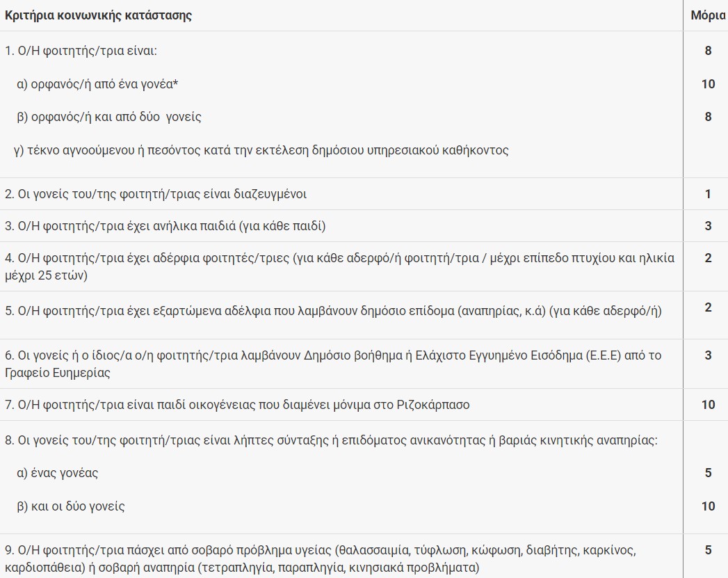Click the "Κριτήρια κοινωνικής κατάστασης" column header
Image resolution: width=728 pixels, height=578 pixels.
pos(99,15)
